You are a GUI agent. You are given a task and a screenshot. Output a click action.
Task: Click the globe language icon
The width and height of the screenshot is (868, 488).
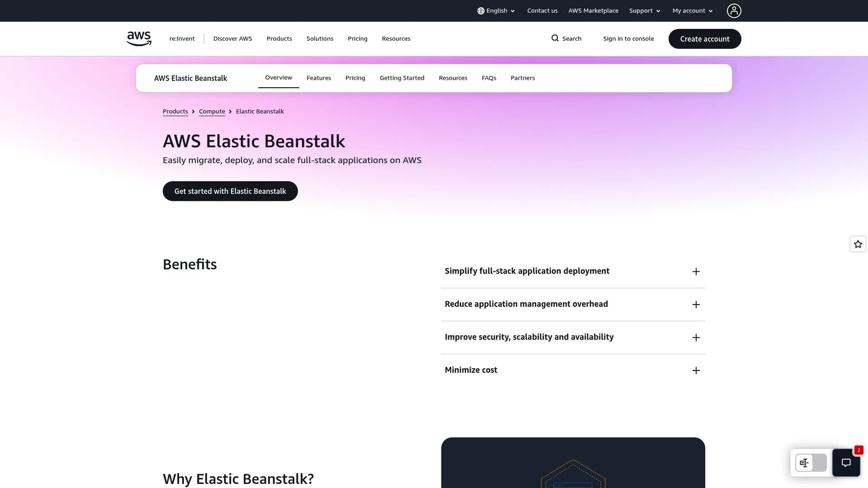tap(481, 11)
